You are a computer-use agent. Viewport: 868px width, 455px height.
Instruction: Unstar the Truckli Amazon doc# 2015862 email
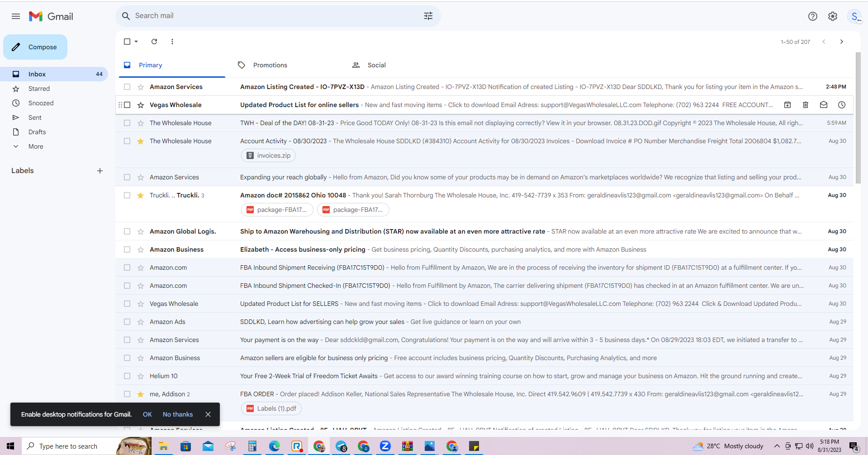(141, 195)
